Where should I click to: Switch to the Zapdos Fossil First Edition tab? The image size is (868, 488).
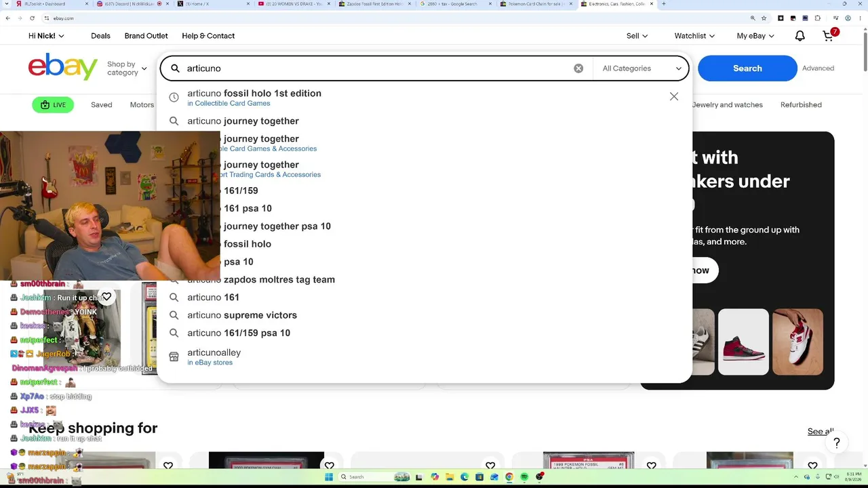pos(374,4)
